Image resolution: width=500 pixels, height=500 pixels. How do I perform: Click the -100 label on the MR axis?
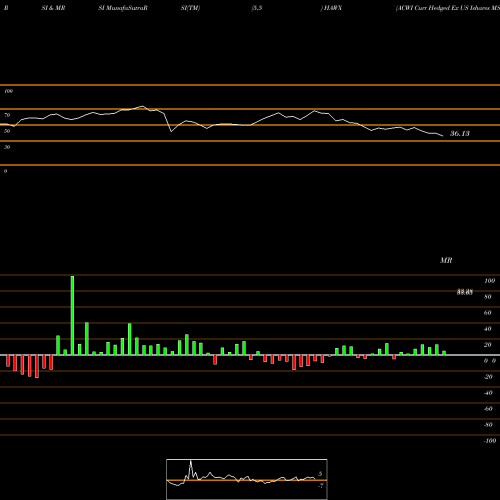tap(490, 441)
